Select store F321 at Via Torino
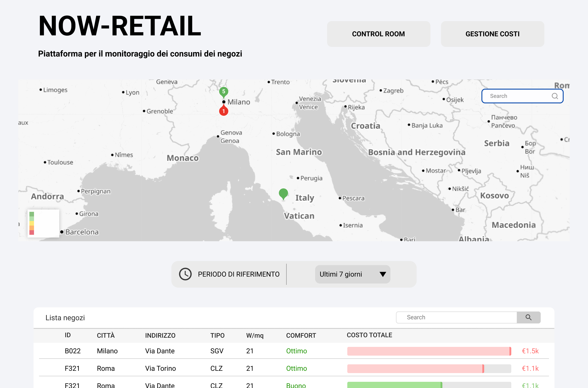 72,368
